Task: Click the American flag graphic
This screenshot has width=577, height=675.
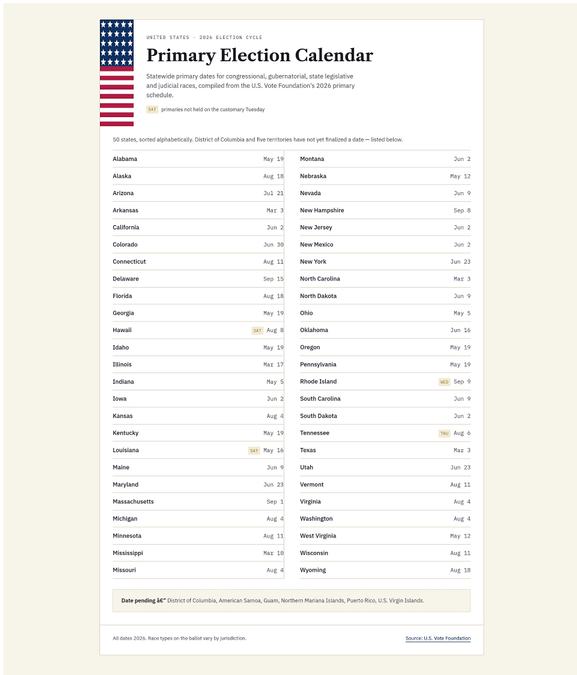Action: tap(117, 73)
